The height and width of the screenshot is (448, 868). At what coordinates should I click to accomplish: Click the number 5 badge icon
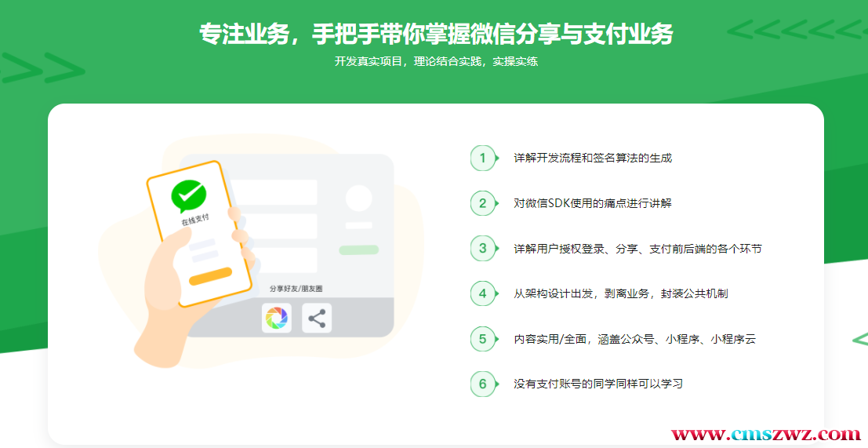(x=483, y=339)
